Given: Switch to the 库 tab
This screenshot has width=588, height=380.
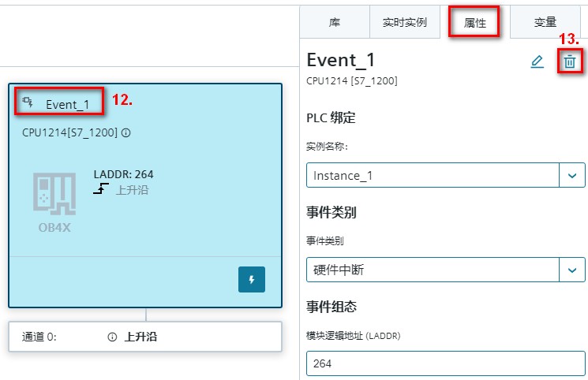Looking at the screenshot, I should 335,23.
